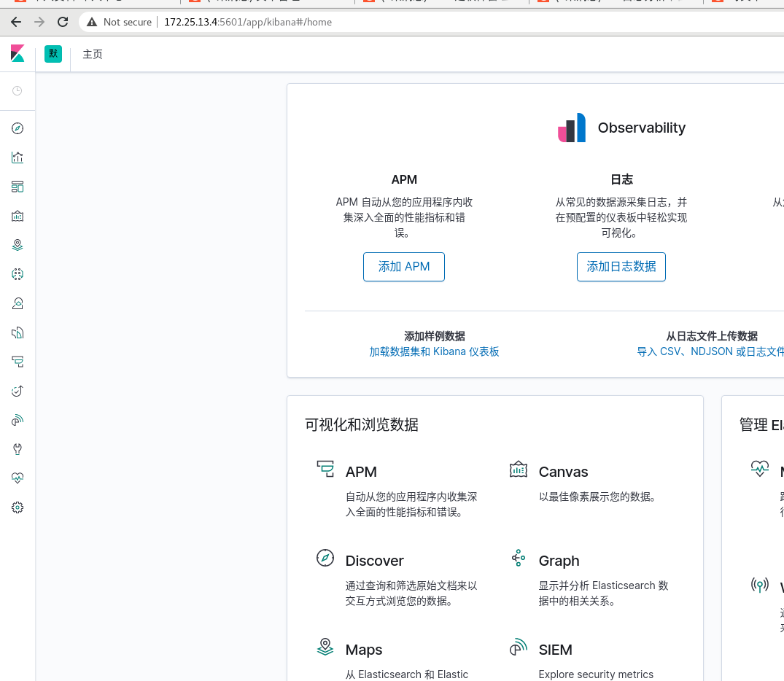Viewport: 784px width, 681px height.
Task: Click the APM icon in visualize card
Action: pos(325,469)
